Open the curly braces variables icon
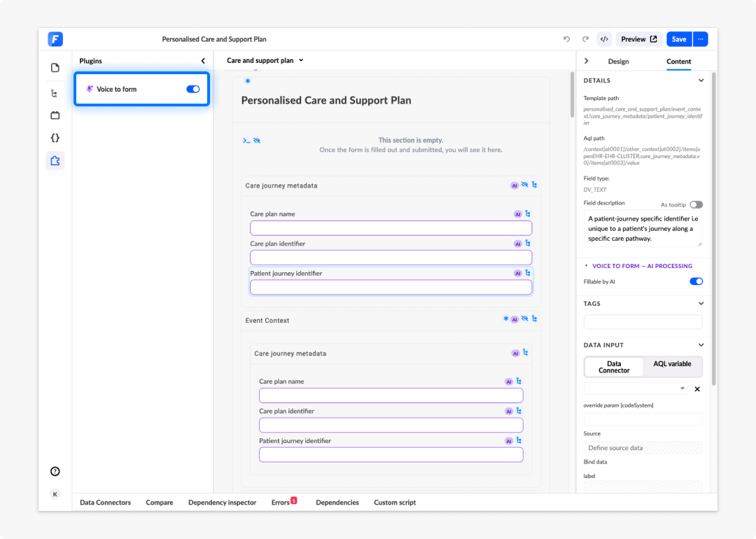The image size is (756, 539). (x=55, y=138)
